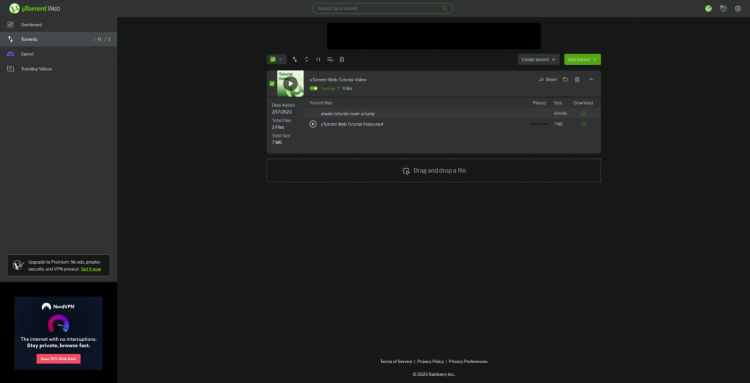Pause selected torrents with the pause icon

[318, 59]
